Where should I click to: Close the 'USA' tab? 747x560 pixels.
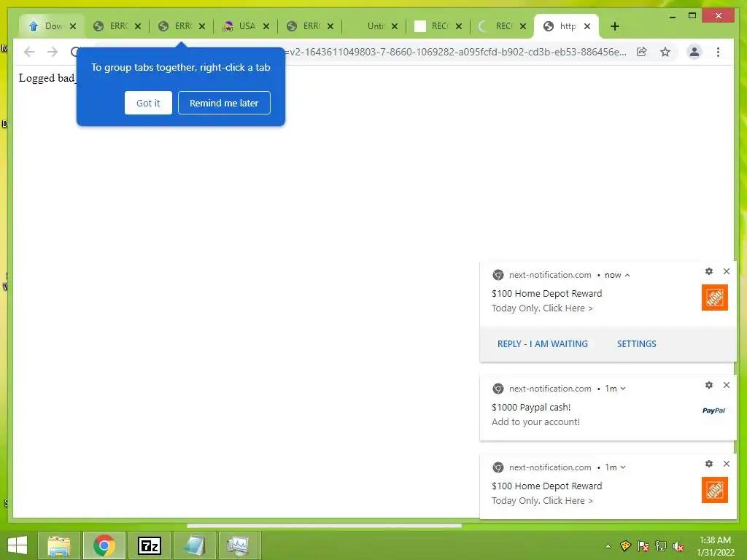[266, 26]
